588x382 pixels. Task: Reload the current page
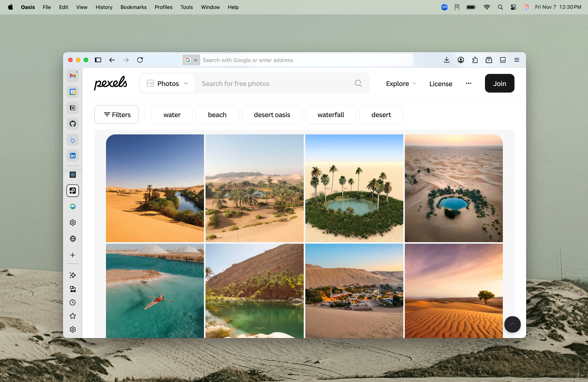(x=140, y=60)
